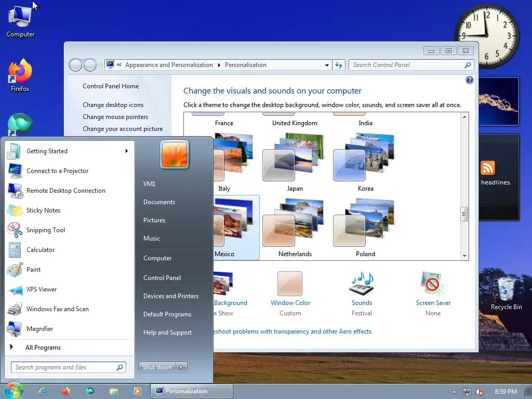This screenshot has height=399, width=532.
Task: Open the Recycle Bin desktop icon
Action: click(x=506, y=294)
